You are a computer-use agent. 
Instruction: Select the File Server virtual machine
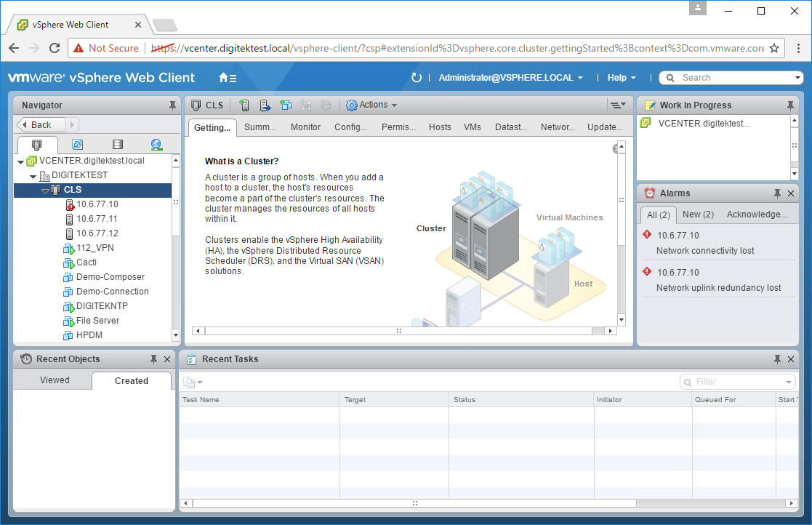(x=97, y=320)
